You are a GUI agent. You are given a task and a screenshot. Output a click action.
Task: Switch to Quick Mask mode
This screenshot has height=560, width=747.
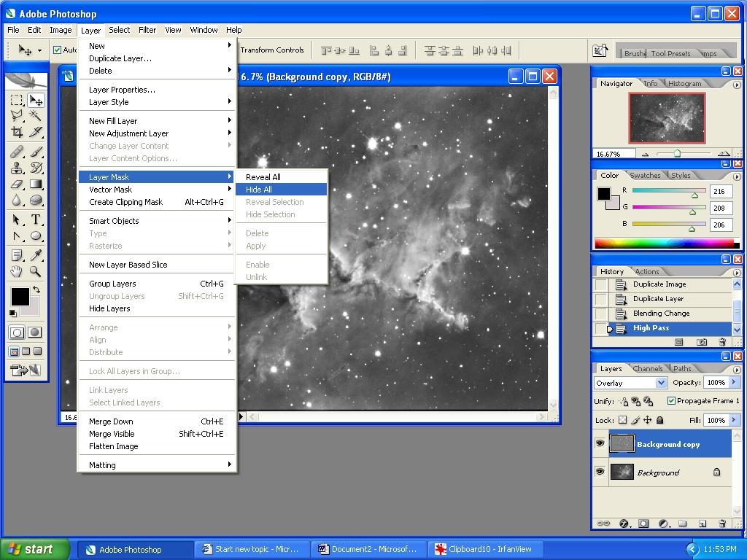pos(35,332)
